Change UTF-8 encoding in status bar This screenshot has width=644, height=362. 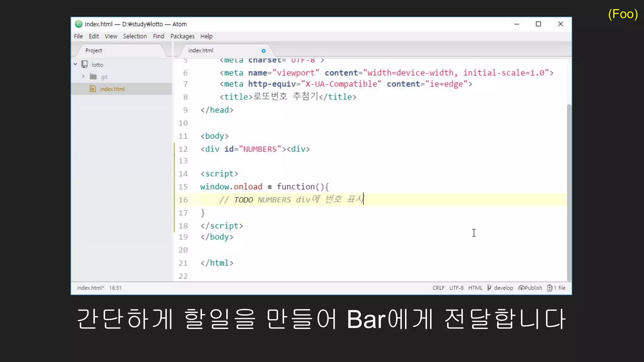456,288
